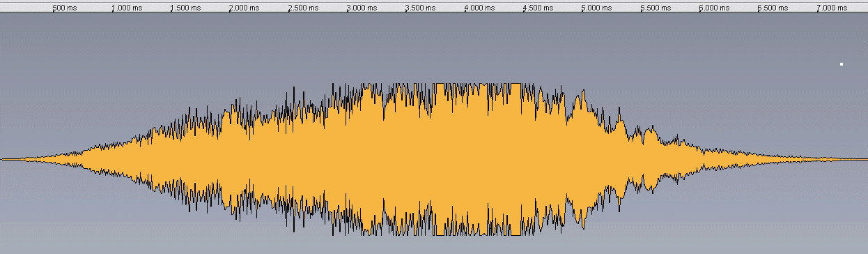Select the 3.000 ms position on the ruler
The width and height of the screenshot is (868, 254).
pos(362,8)
